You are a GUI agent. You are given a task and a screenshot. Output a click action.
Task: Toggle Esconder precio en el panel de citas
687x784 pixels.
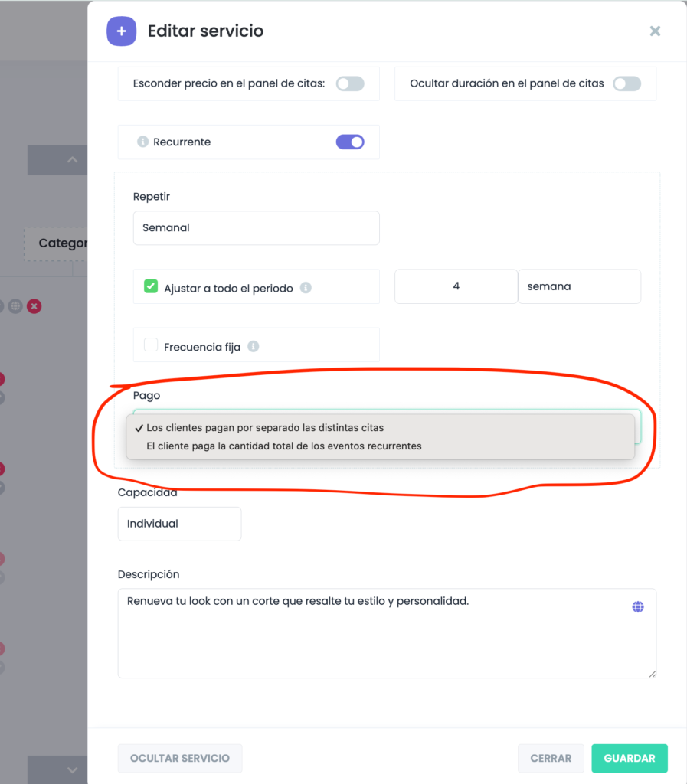click(350, 83)
